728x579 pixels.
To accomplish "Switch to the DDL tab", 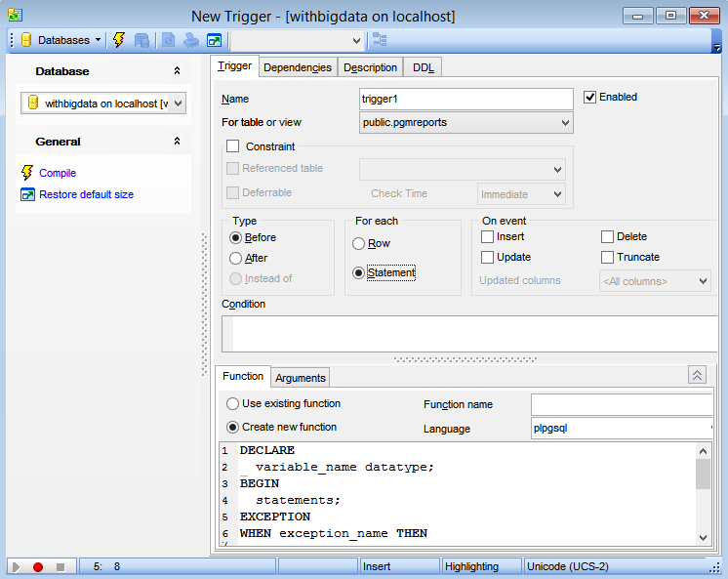I will pyautogui.click(x=424, y=67).
